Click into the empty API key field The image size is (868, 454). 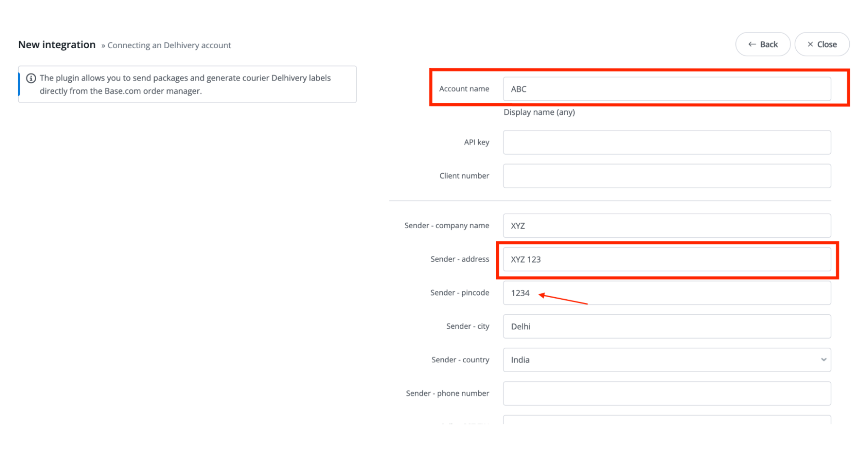(666, 142)
